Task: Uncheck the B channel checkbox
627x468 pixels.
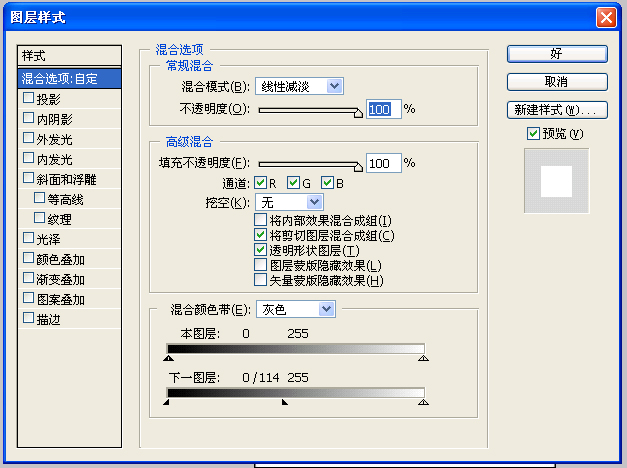Action: (x=327, y=183)
